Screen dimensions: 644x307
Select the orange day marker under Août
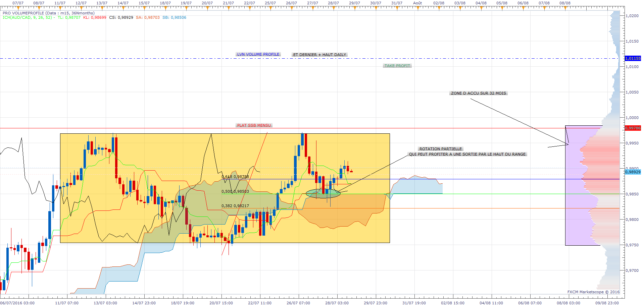point(417,7)
